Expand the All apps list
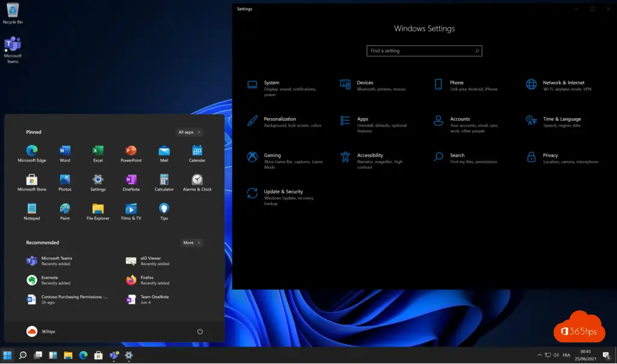This screenshot has height=364, width=617. click(189, 132)
